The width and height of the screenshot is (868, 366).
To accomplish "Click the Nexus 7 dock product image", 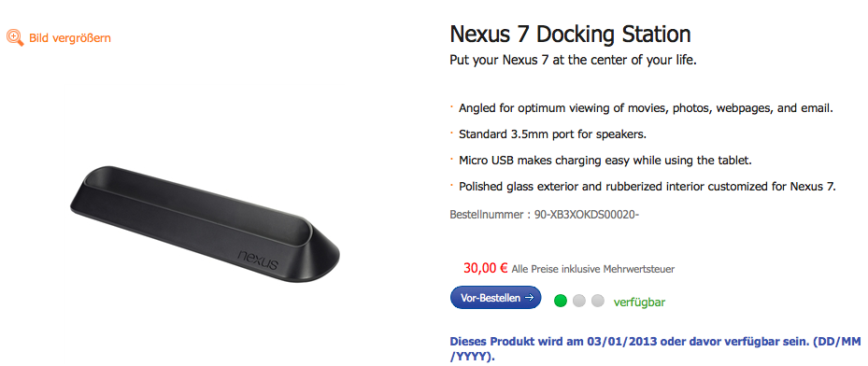I will point(205,223).
